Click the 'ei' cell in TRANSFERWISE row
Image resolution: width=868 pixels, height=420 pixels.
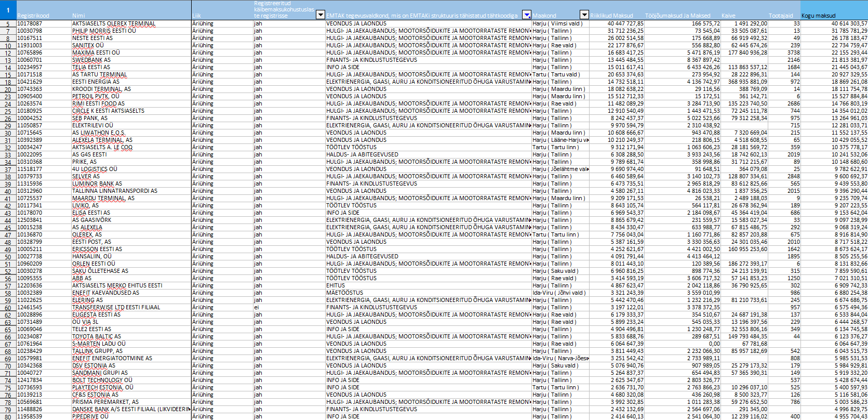(256, 307)
